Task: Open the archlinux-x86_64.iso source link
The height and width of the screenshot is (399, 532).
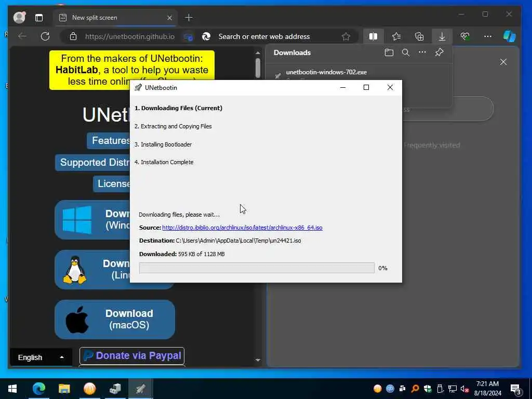Action: coord(242,228)
